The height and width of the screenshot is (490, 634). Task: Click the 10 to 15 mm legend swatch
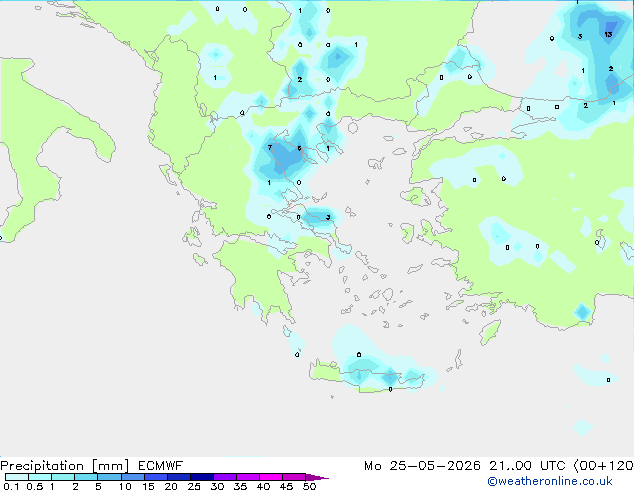[x=132, y=477]
